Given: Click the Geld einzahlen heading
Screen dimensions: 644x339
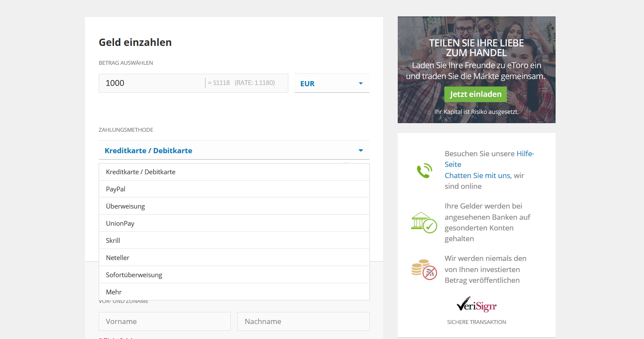Looking at the screenshot, I should (x=135, y=42).
